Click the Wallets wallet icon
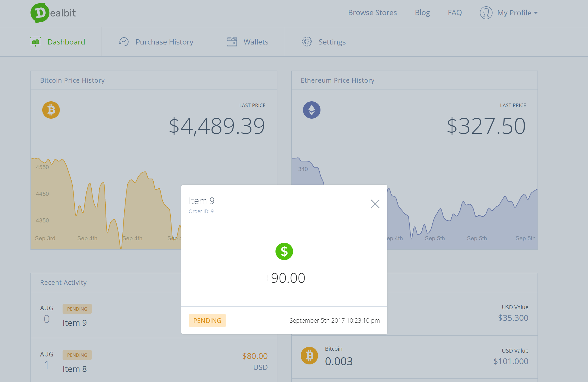The height and width of the screenshot is (382, 588). pos(232,42)
